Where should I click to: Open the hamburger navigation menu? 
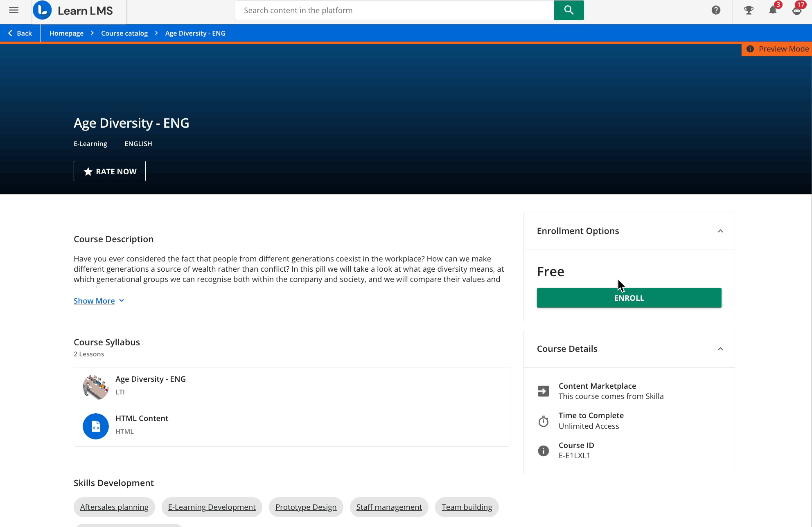point(14,10)
